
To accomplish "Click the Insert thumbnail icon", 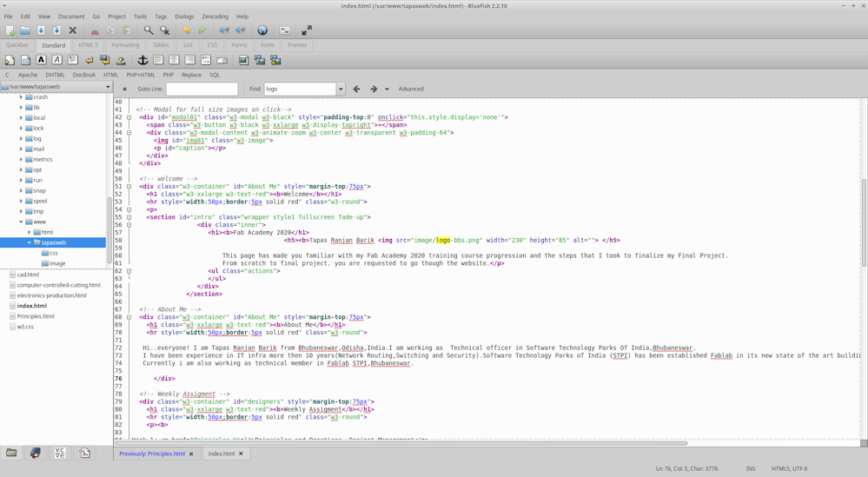I will (260, 60).
